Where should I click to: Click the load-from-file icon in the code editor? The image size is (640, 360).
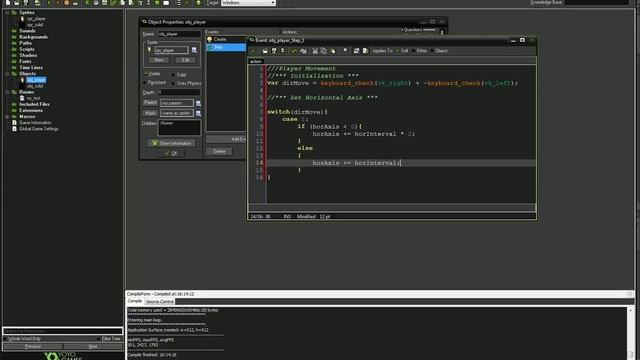coord(265,51)
